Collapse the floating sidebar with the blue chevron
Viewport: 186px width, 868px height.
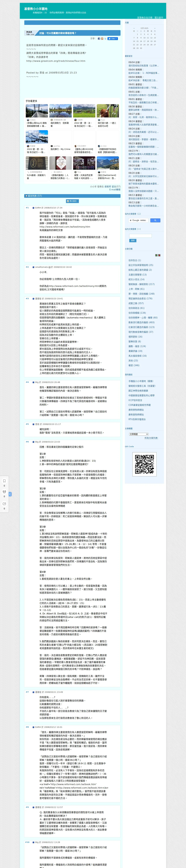(x=10, y=494)
